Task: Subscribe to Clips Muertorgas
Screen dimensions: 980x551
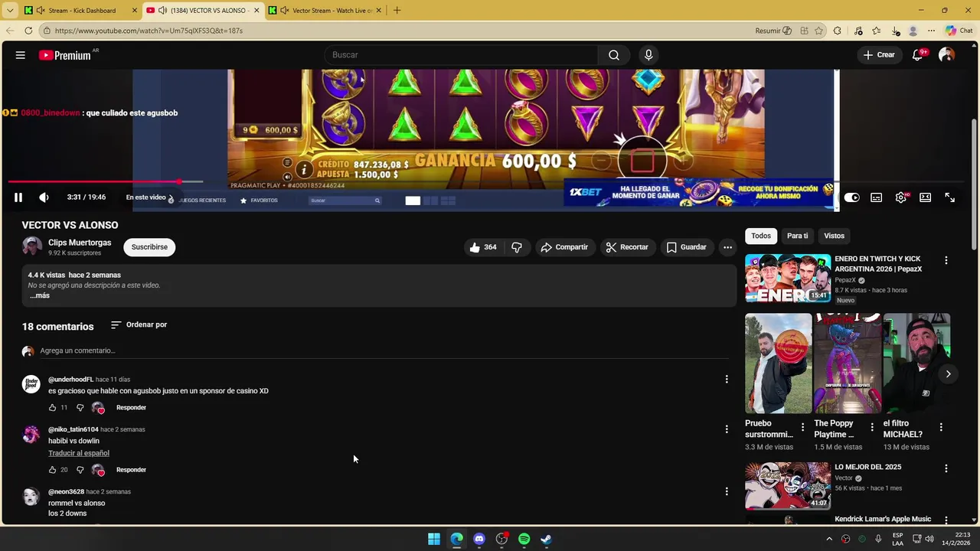Action: click(149, 247)
